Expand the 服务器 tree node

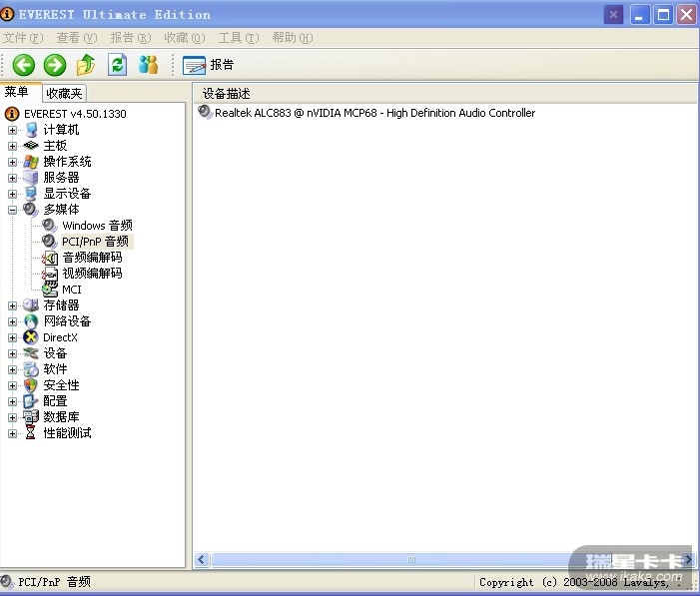click(13, 178)
